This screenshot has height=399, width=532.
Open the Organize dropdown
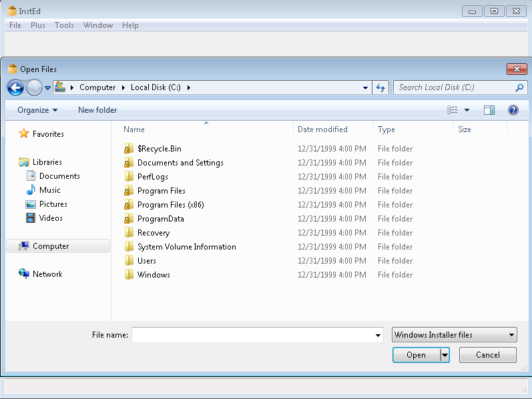point(37,110)
